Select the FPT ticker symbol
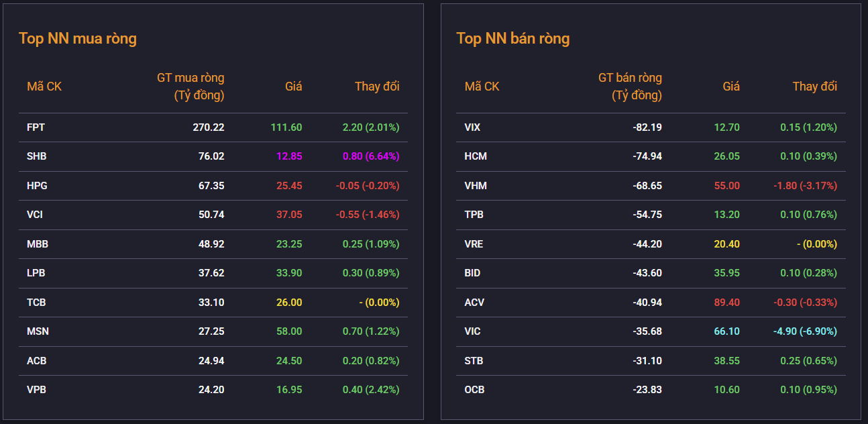This screenshot has width=868, height=424. (x=36, y=127)
